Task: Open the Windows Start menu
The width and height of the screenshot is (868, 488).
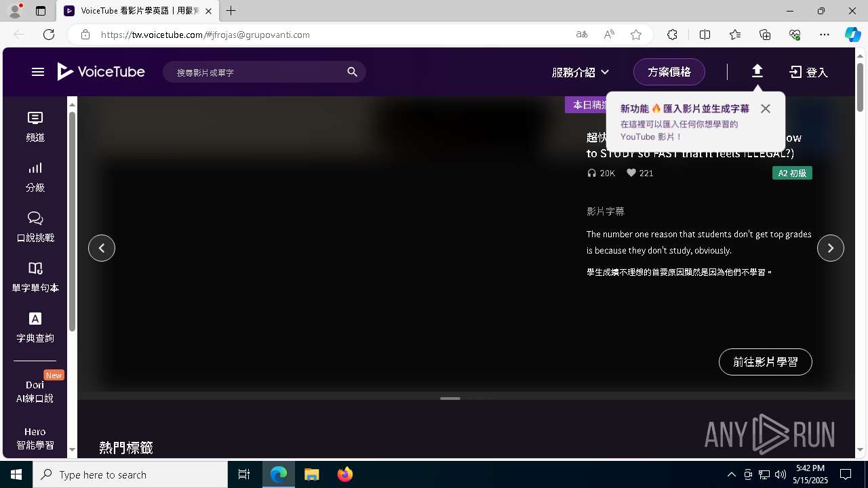Action: [16, 474]
